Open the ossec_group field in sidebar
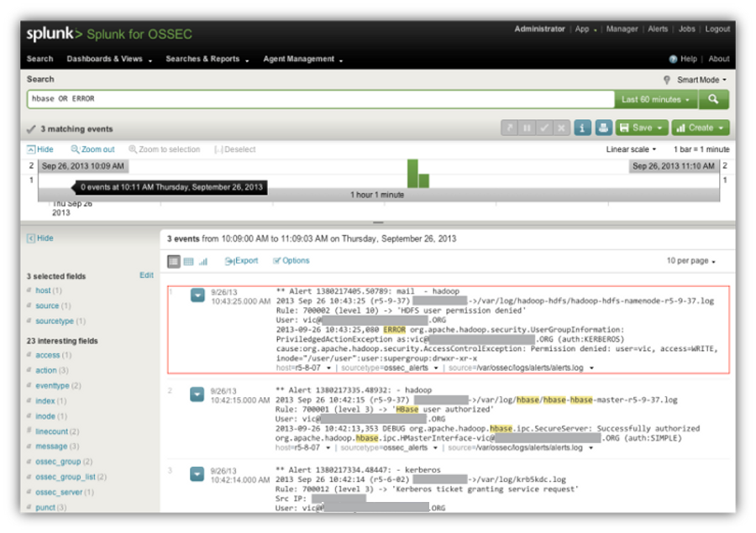This screenshot has width=756, height=533. tap(58, 462)
